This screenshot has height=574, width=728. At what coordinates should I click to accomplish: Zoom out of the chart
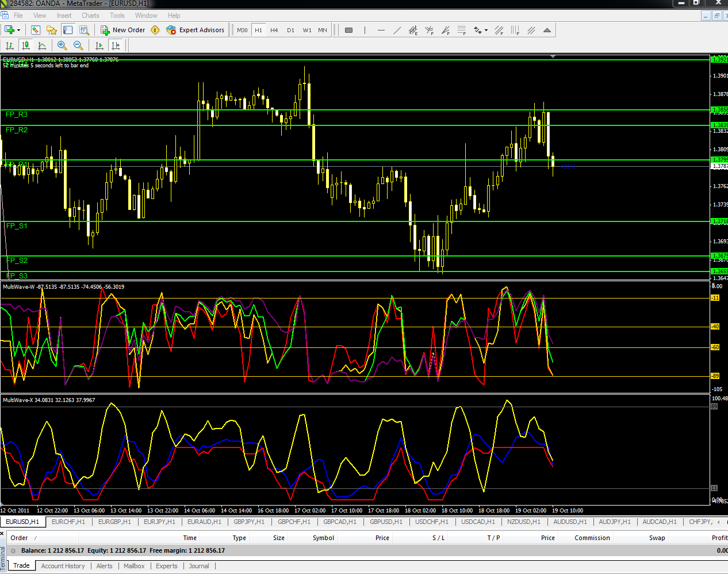point(78,45)
